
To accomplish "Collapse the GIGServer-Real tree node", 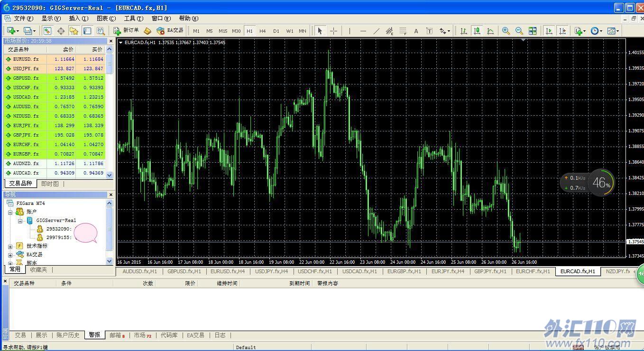I will point(20,221).
